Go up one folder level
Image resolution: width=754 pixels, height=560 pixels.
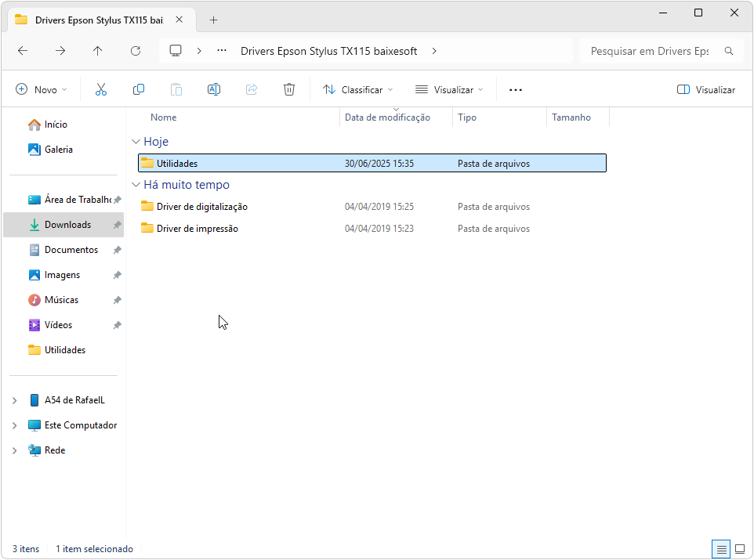[x=98, y=51]
